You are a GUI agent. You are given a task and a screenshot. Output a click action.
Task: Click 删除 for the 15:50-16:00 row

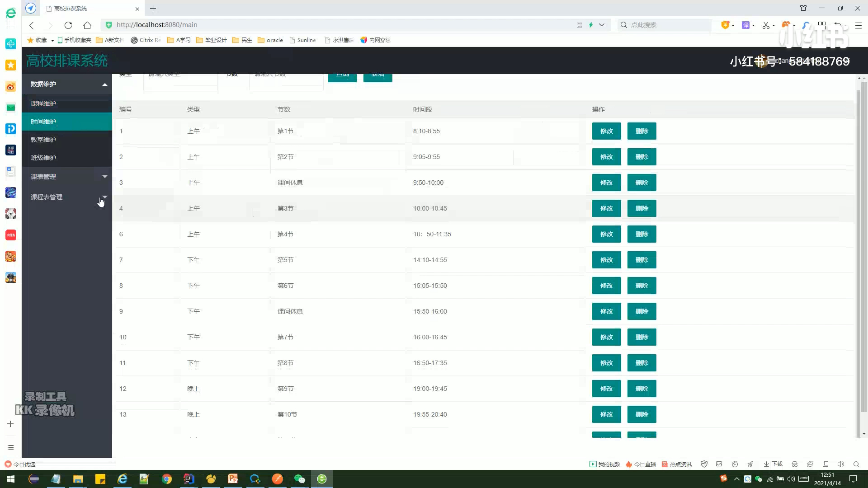[642, 311]
